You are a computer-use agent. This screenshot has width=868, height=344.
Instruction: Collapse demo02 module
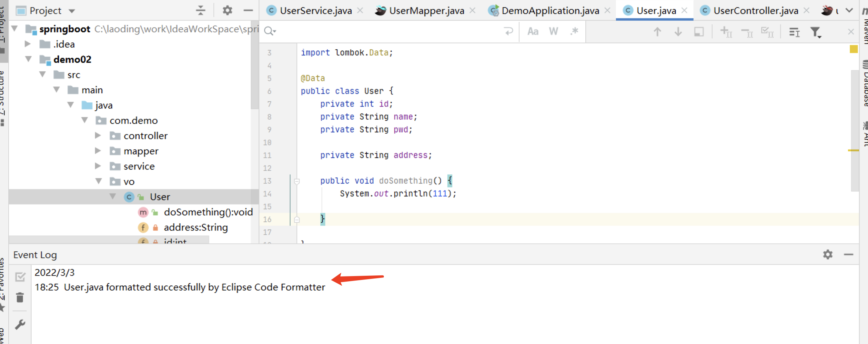(29, 59)
